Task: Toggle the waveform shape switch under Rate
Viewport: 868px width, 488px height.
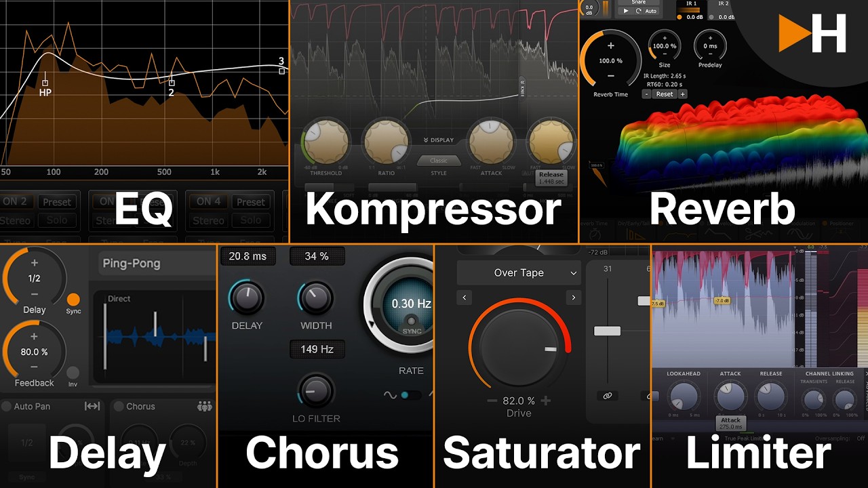Action: [410, 395]
